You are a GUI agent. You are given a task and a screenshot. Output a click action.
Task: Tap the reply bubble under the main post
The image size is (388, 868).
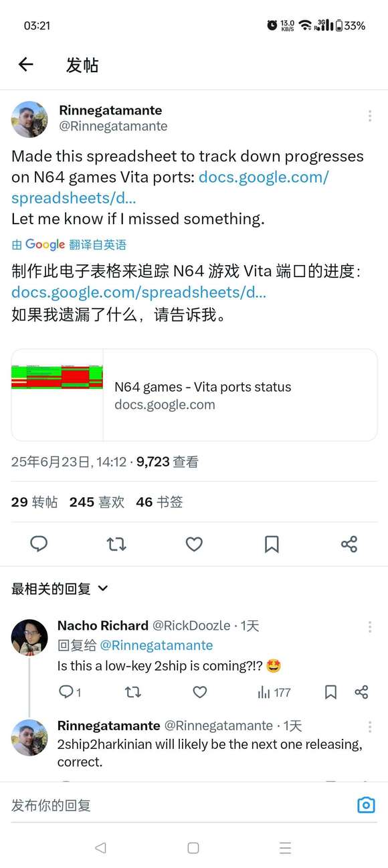pyautogui.click(x=39, y=544)
